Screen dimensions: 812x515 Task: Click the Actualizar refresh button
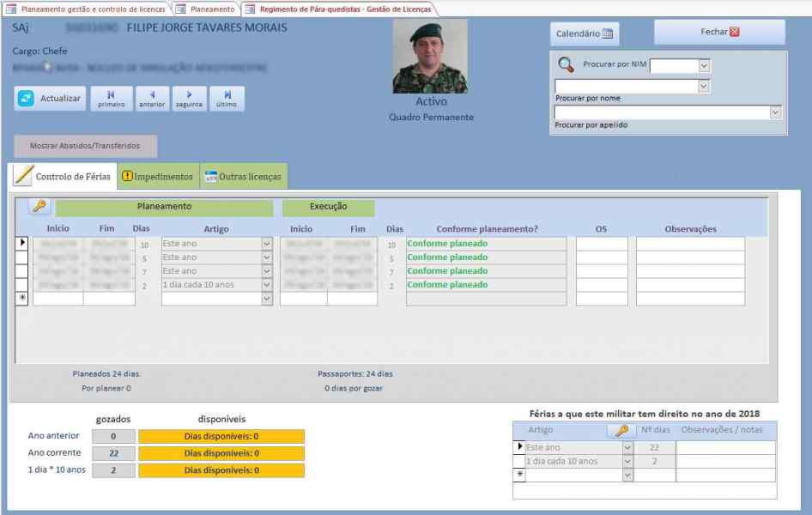point(49,99)
